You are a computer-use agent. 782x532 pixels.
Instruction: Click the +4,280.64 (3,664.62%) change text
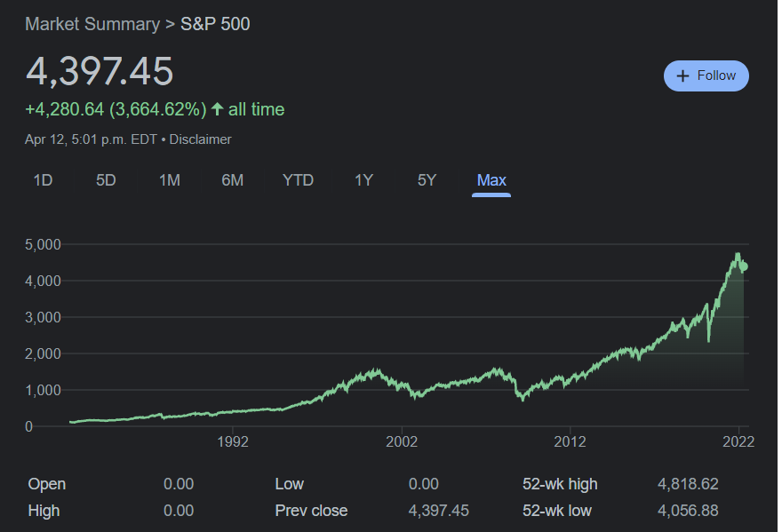coord(116,109)
